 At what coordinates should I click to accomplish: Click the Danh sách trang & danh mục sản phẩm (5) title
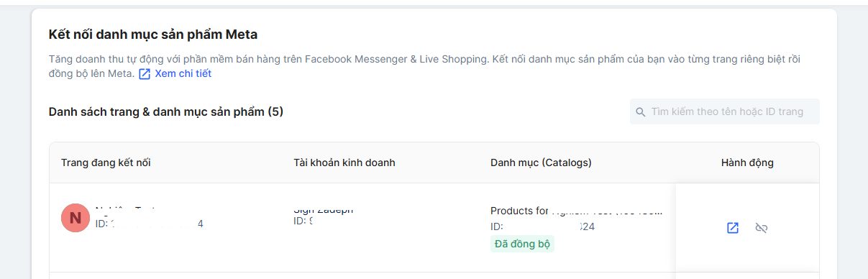pyautogui.click(x=166, y=111)
